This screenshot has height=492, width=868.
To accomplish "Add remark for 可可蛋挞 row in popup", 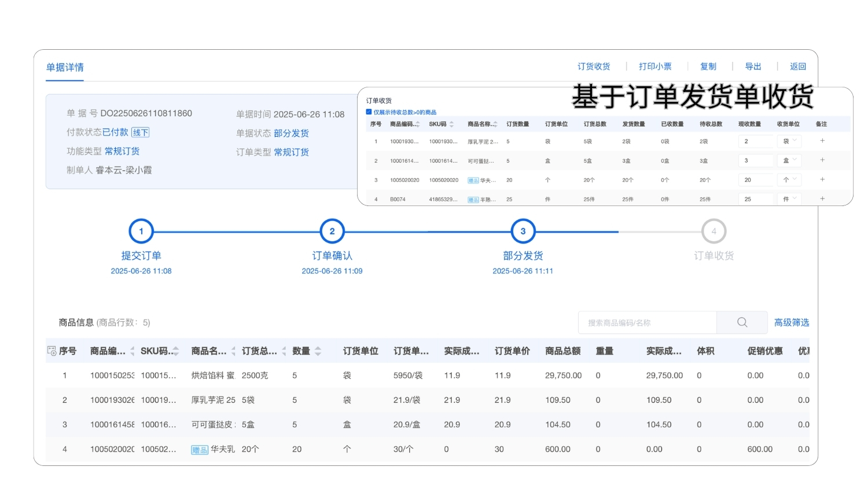I will click(x=822, y=160).
